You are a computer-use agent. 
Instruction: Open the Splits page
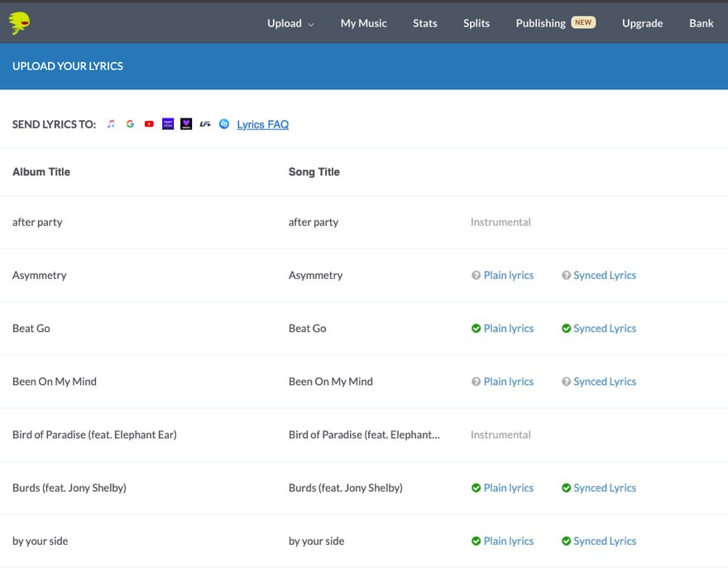click(477, 23)
